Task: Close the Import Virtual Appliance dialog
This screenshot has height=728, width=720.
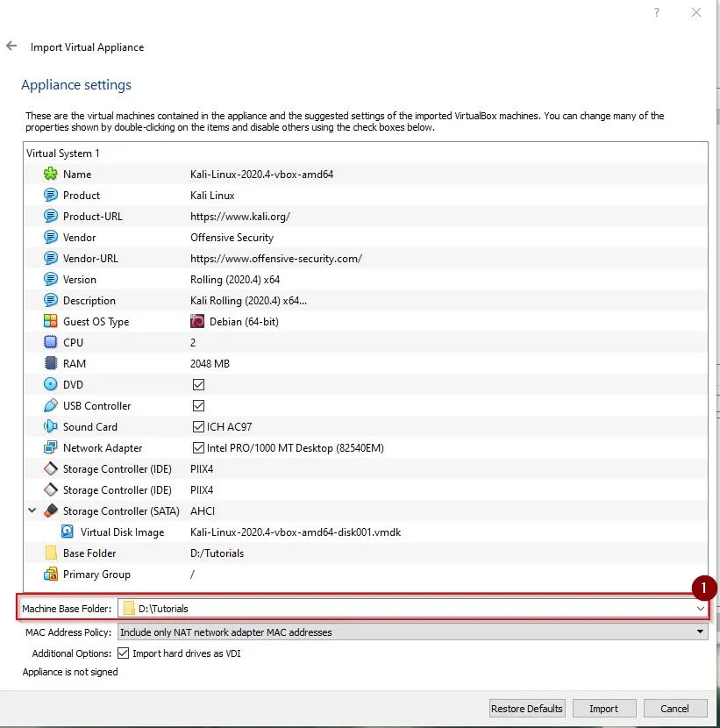Action: pos(695,12)
